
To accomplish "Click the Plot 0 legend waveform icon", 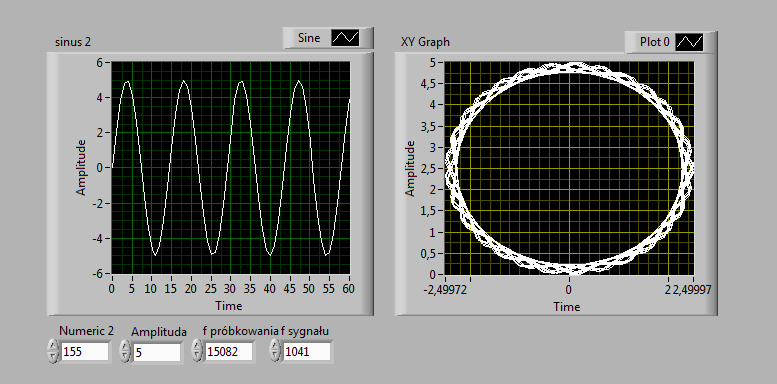I will (x=689, y=43).
